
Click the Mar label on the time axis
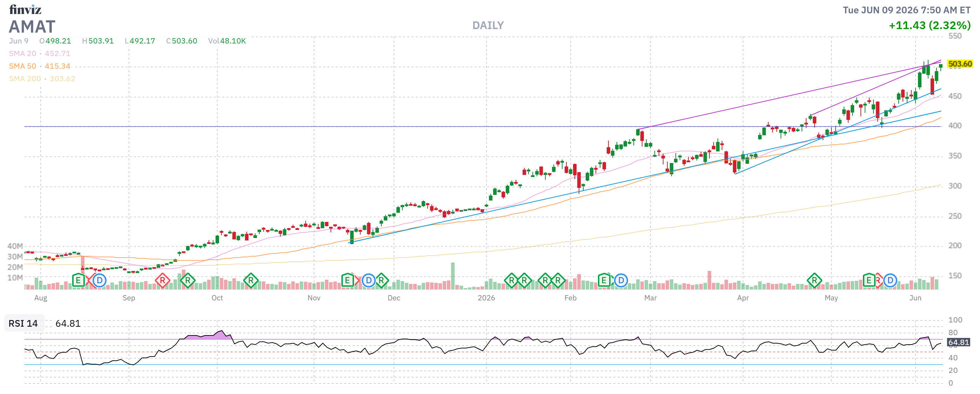[651, 298]
